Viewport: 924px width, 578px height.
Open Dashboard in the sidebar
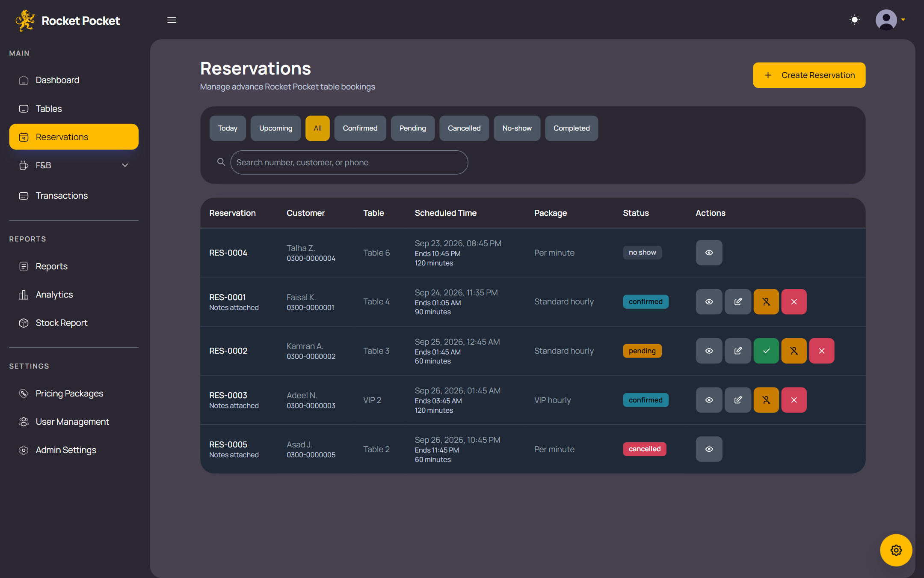[74, 80]
